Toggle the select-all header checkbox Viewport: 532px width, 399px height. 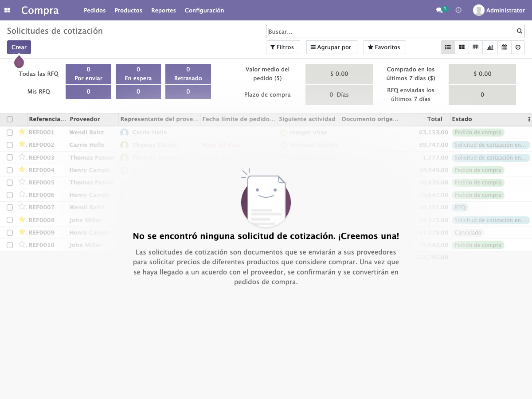(10, 119)
